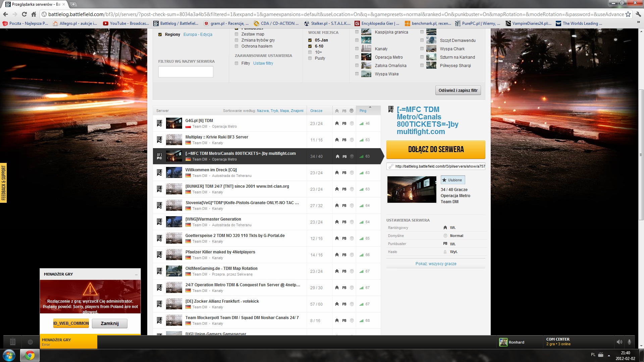Open the notes icon in bottom bar
The height and width of the screenshot is (362, 644).
tap(13, 342)
